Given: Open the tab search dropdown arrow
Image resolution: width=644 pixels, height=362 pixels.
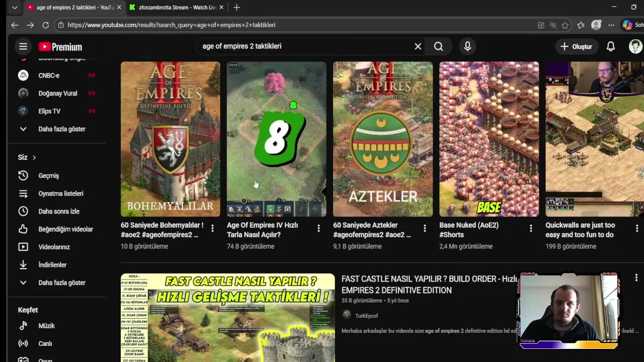Looking at the screenshot, I should pos(15,8).
